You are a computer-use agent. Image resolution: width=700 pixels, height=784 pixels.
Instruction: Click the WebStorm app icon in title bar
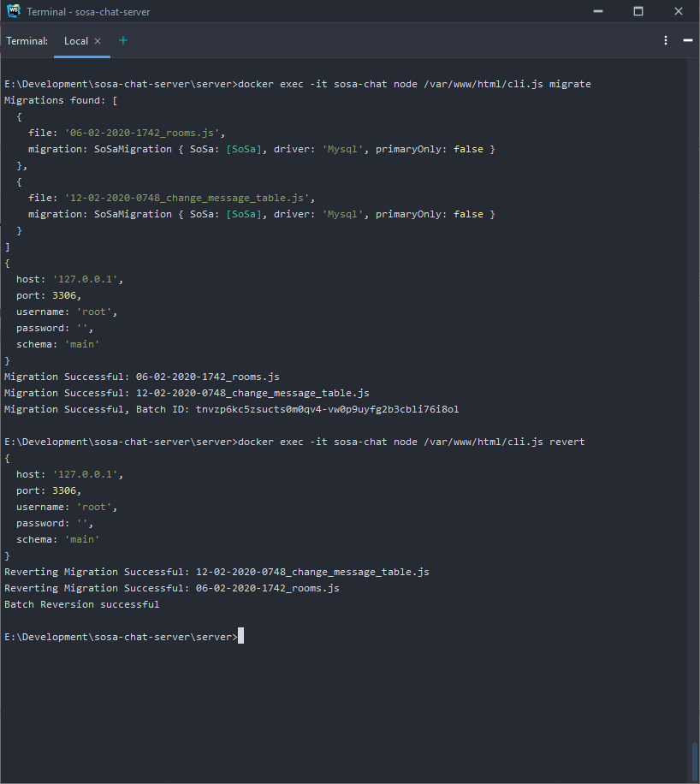click(x=14, y=11)
